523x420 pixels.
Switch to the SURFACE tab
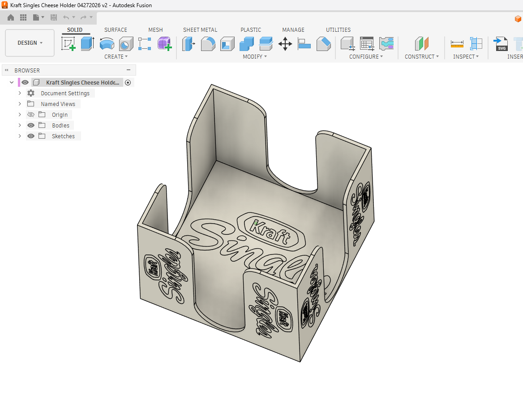pos(116,30)
